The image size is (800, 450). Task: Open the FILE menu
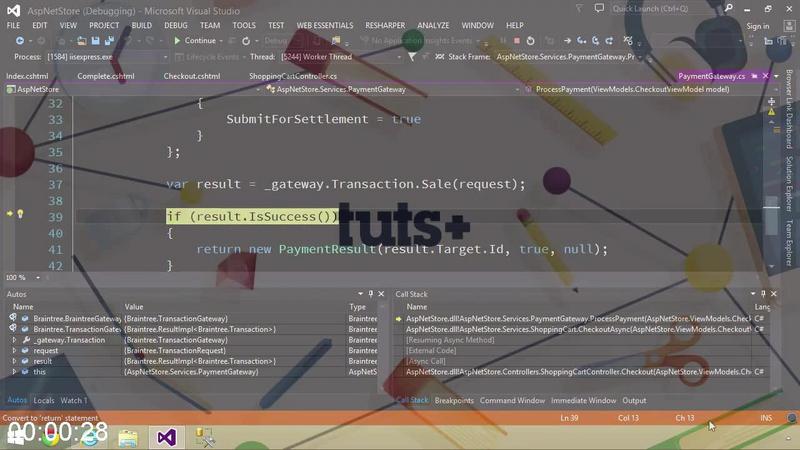[x=13, y=25]
